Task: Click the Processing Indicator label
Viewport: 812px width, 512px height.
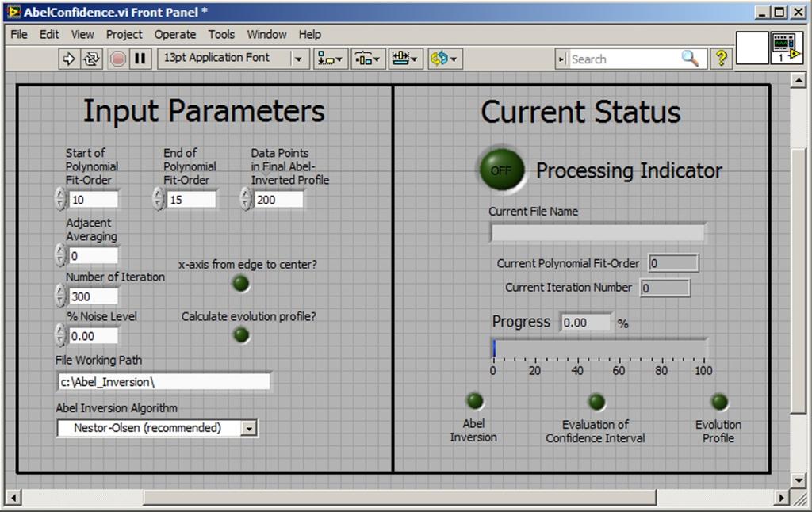Action: (629, 170)
